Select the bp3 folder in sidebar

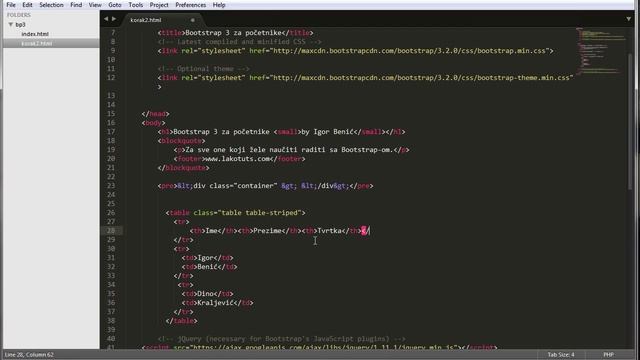[x=20, y=24]
